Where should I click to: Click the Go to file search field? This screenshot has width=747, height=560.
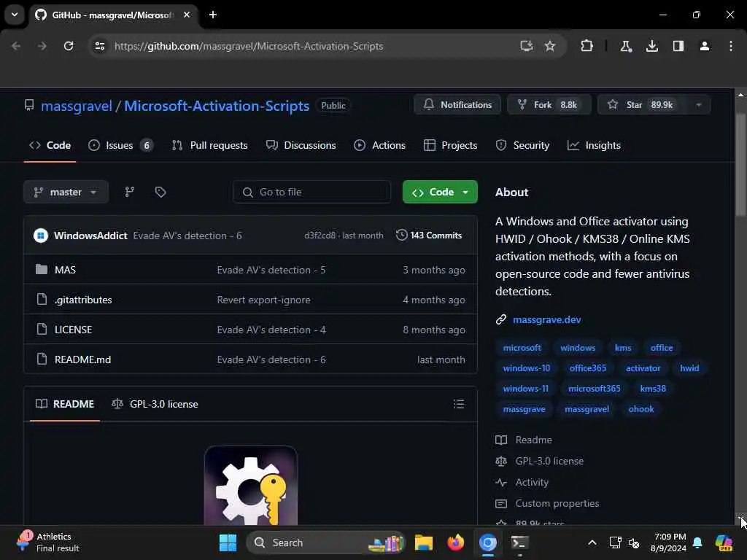pos(311,192)
